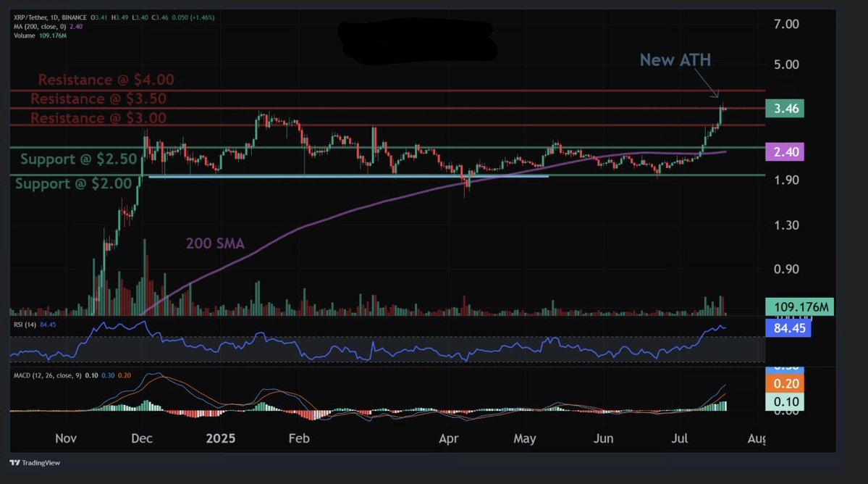Image resolution: width=868 pixels, height=484 pixels.
Task: Click the Feb label on time axis
Action: pos(299,438)
